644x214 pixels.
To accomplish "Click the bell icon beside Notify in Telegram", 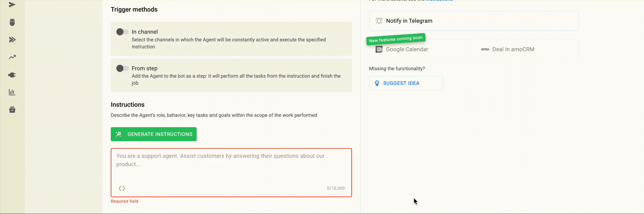I will click(379, 21).
